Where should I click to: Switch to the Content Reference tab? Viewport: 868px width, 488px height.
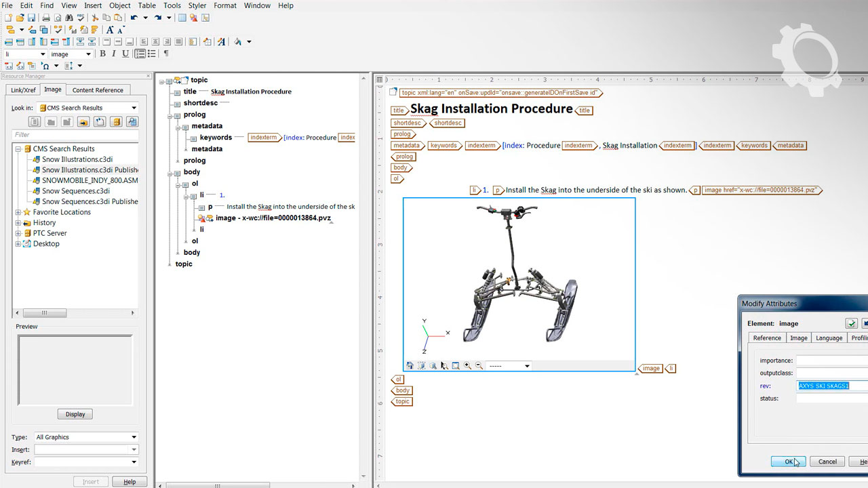click(x=98, y=90)
